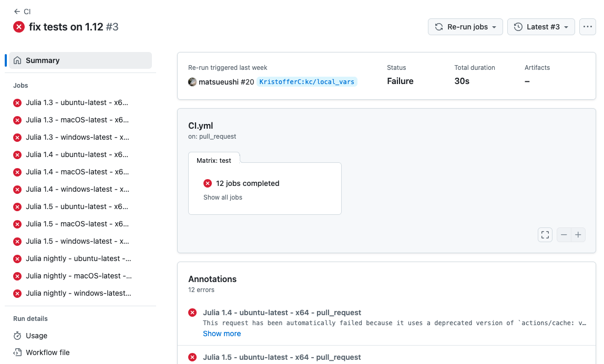
Task: Click the Workflow file icon
Action: point(17,352)
